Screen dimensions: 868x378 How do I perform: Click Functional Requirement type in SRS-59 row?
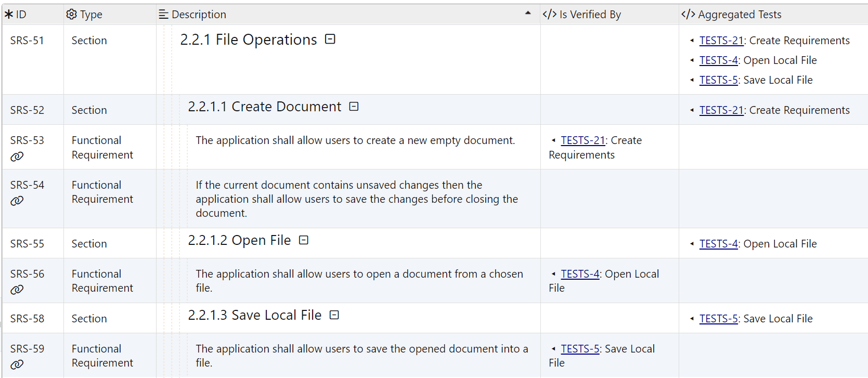[102, 356]
